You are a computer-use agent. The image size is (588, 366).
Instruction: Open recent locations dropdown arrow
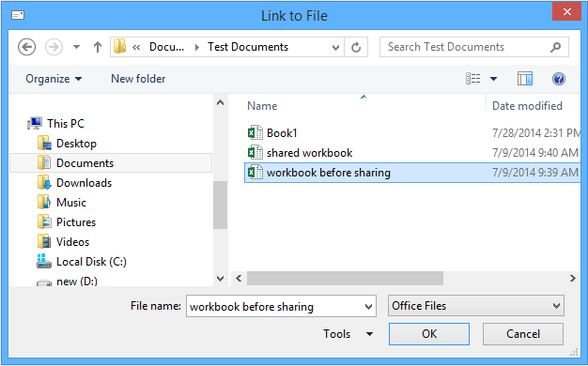click(76, 47)
